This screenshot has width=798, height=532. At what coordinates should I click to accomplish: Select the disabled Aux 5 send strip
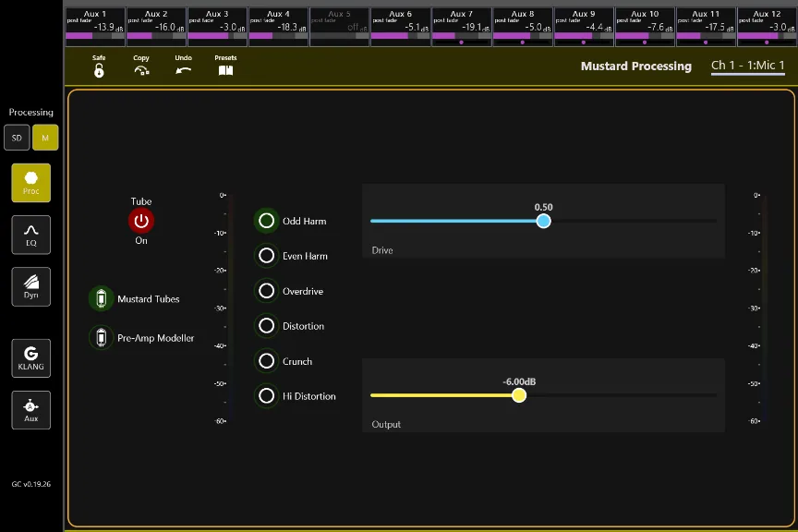point(340,27)
